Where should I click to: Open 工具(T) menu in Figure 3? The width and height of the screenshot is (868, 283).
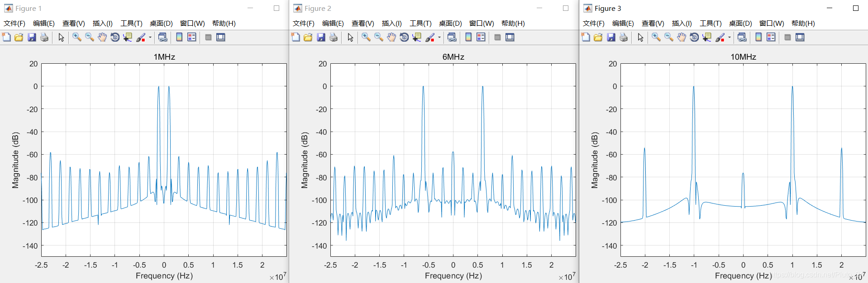click(711, 24)
